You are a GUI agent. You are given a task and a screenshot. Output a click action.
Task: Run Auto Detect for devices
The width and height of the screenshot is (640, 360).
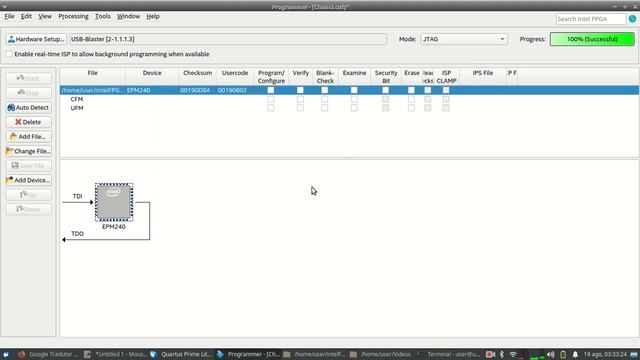click(x=29, y=107)
